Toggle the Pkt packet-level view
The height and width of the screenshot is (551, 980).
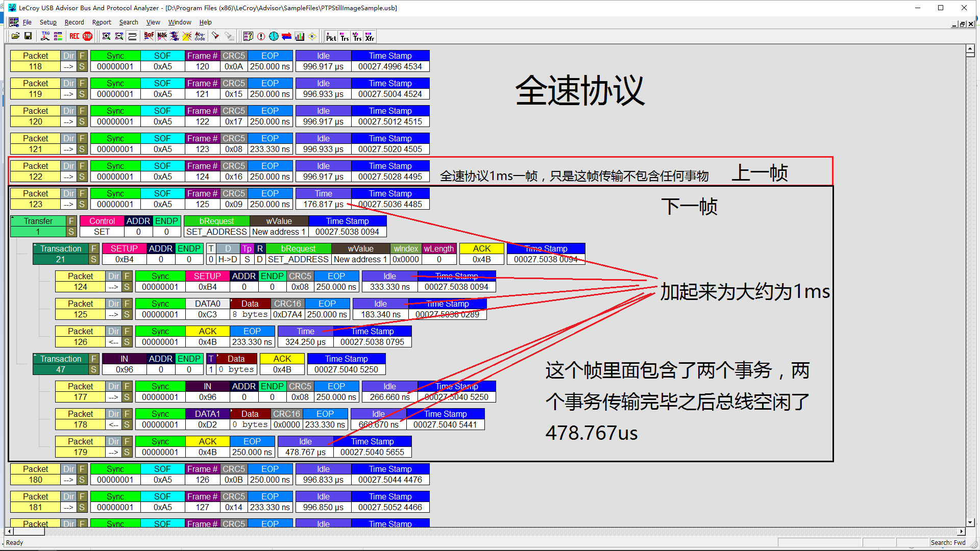pos(331,36)
